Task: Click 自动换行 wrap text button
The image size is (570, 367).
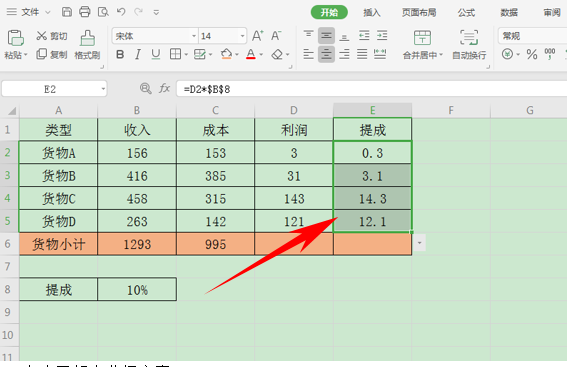Action: [x=469, y=45]
